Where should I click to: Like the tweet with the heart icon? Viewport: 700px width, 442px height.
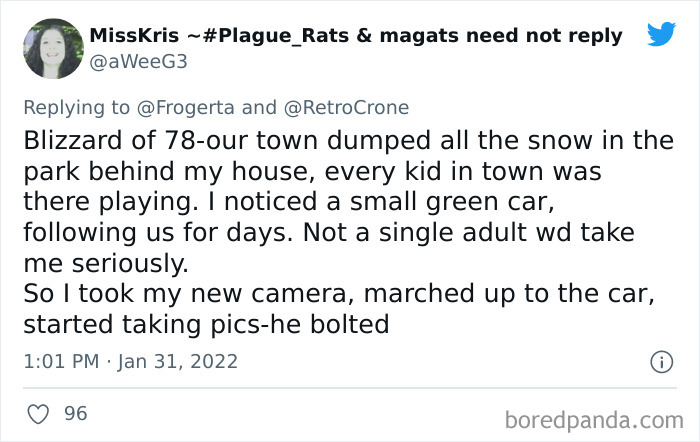pyautogui.click(x=40, y=411)
